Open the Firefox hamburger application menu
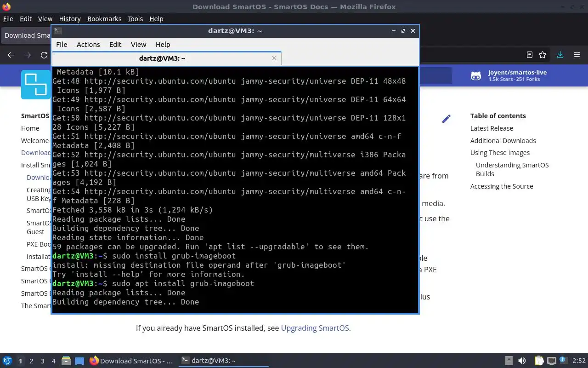This screenshot has height=368, width=588. (x=577, y=55)
